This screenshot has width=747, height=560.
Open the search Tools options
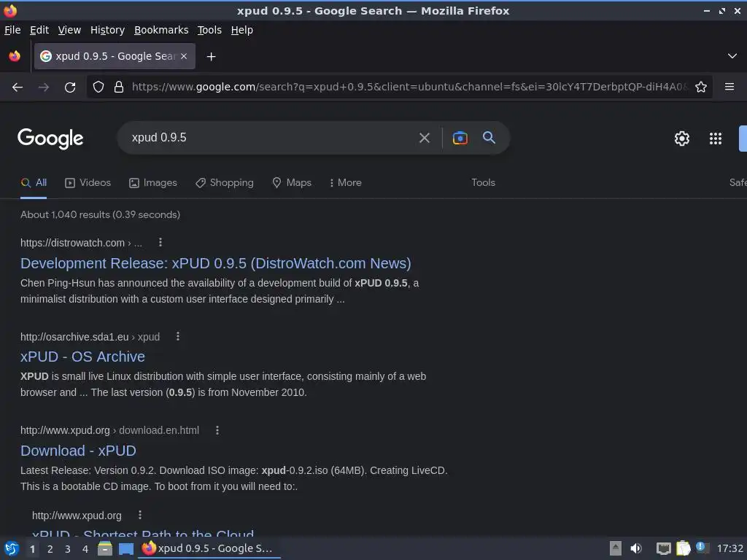(483, 183)
